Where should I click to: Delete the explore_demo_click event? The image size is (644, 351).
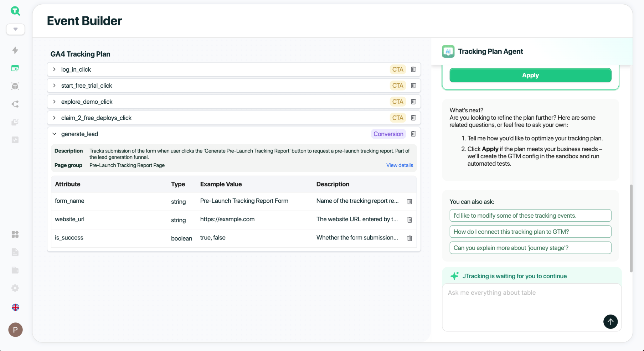click(413, 102)
